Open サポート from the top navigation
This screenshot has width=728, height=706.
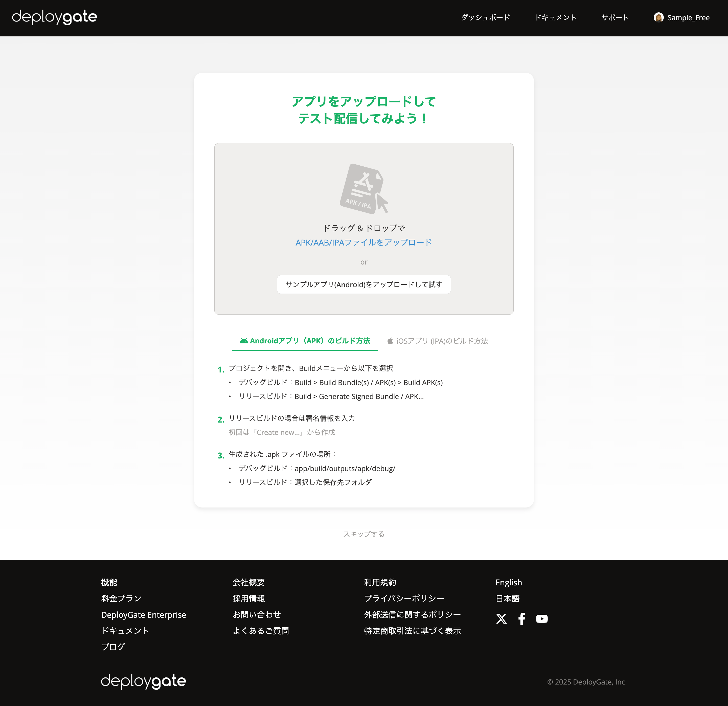click(x=615, y=17)
